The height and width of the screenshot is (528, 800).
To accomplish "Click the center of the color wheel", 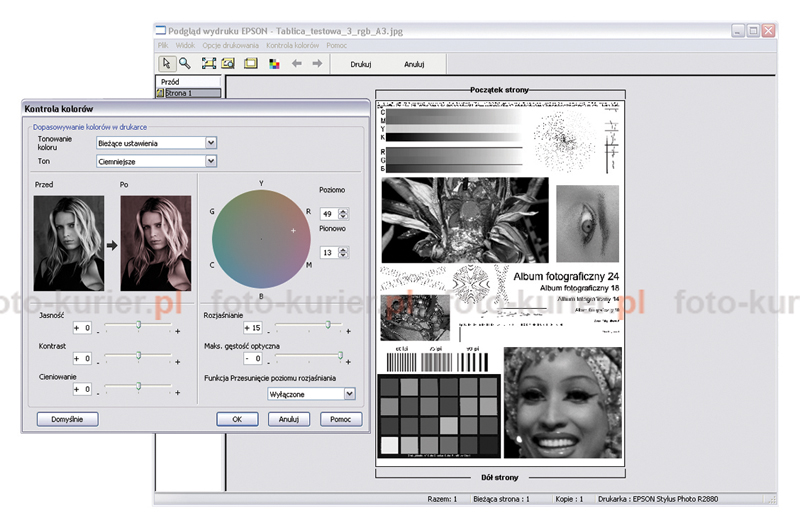I will tap(262, 238).
